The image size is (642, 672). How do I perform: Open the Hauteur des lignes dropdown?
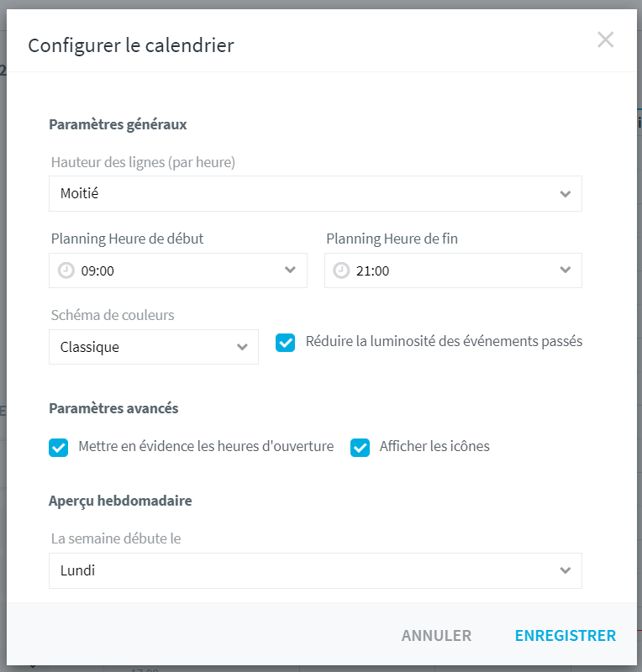click(315, 194)
